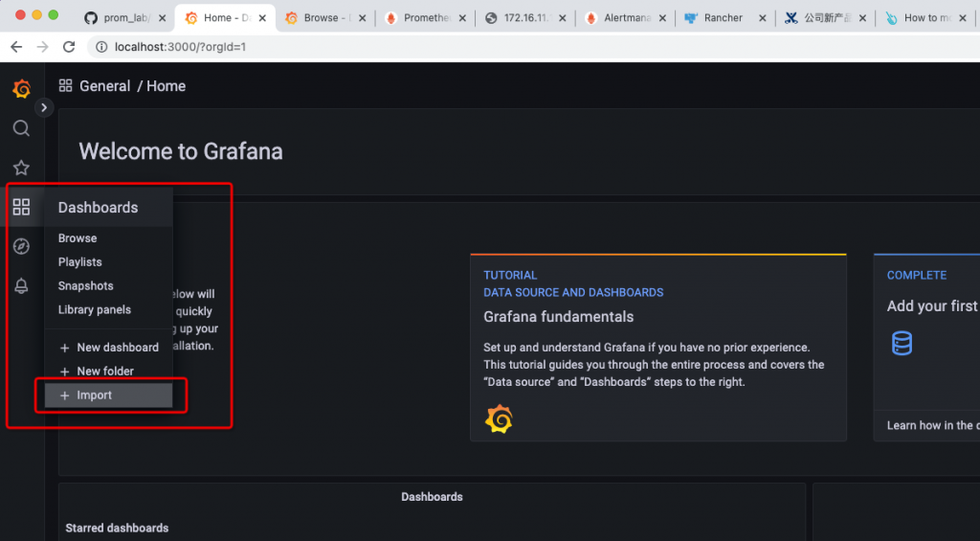
Task: Click browser forward arrow
Action: [x=42, y=46]
